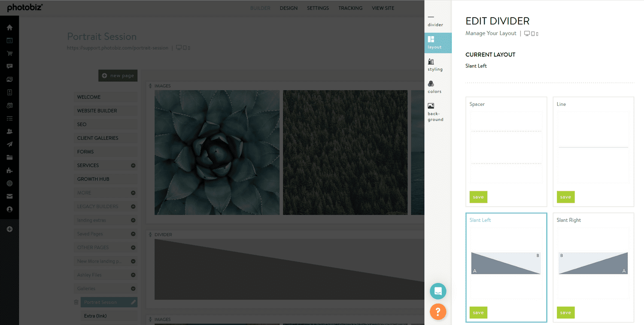Image resolution: width=644 pixels, height=325 pixels.
Task: Open the chat messages section
Action: [x=9, y=66]
